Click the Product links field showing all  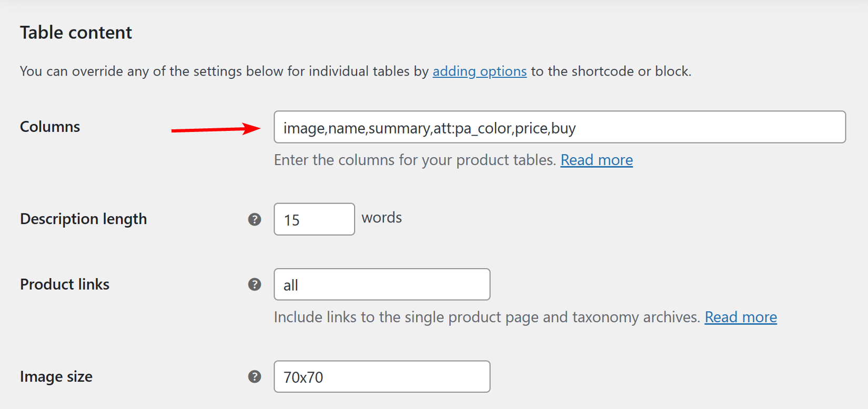(x=381, y=284)
